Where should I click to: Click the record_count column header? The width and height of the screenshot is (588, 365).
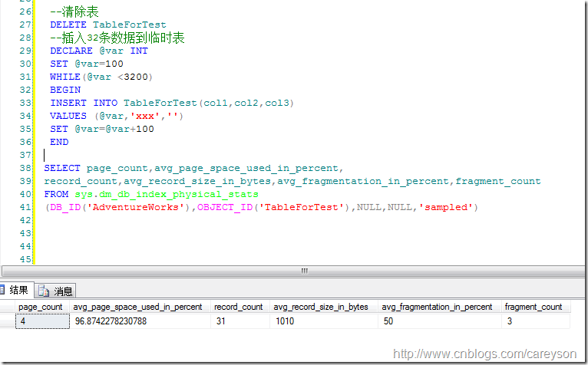point(239,307)
